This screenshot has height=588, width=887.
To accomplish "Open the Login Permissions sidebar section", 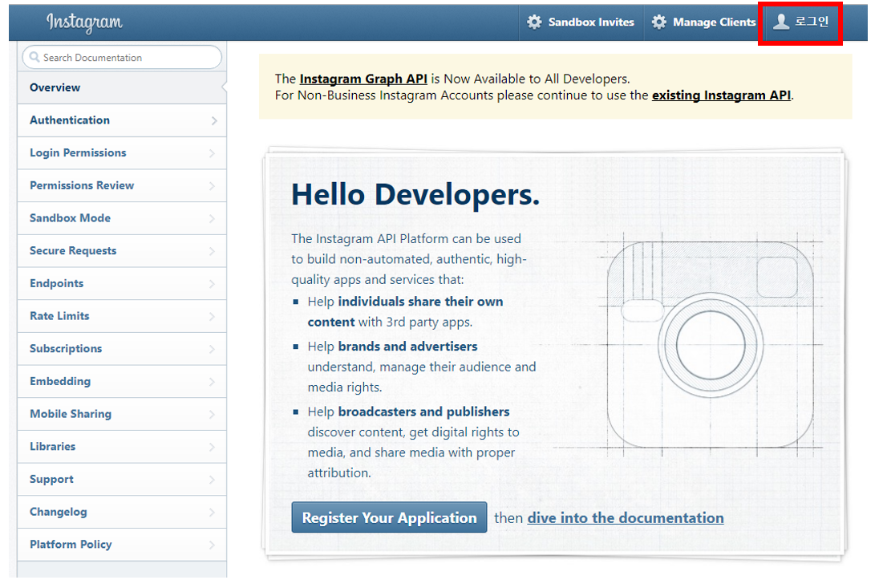I will click(x=122, y=152).
